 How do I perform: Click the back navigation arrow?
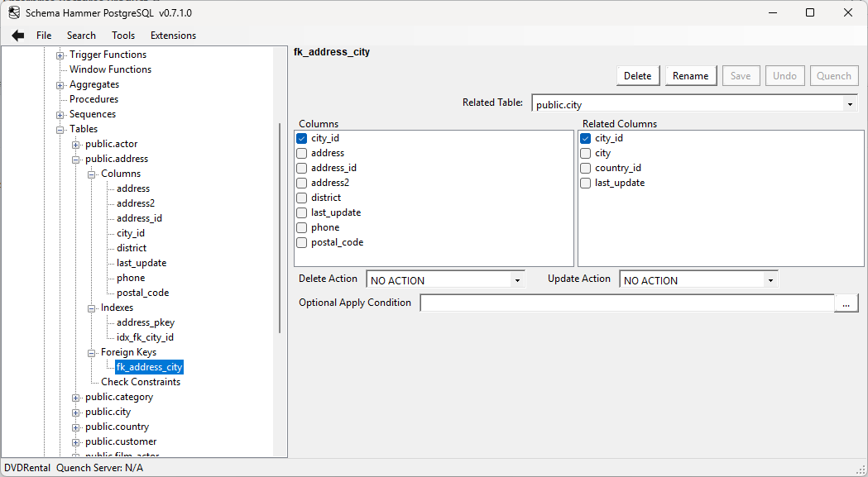(17, 35)
